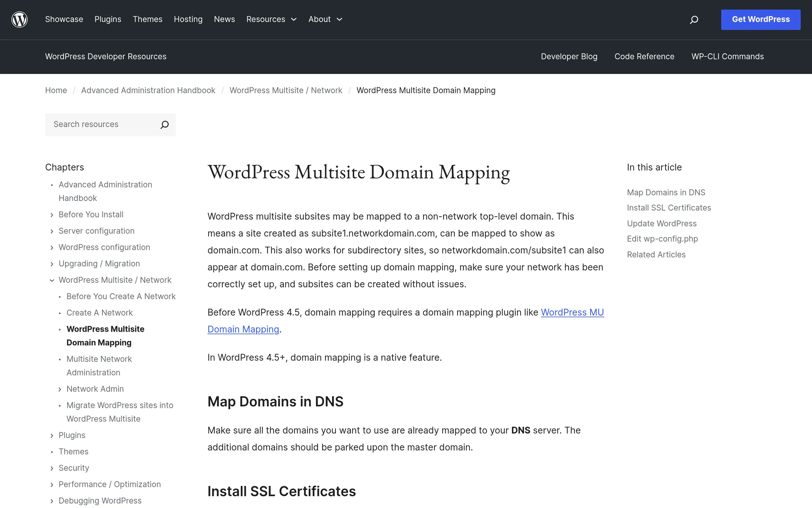The image size is (812, 508).
Task: Open the Code Reference link
Action: (x=644, y=57)
